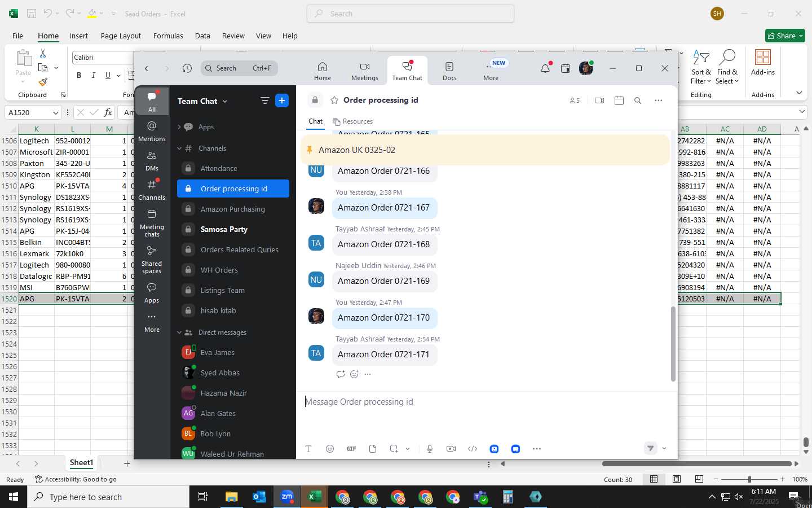Open Excel Data ribbon tab
This screenshot has height=508, width=812.
pos(202,36)
